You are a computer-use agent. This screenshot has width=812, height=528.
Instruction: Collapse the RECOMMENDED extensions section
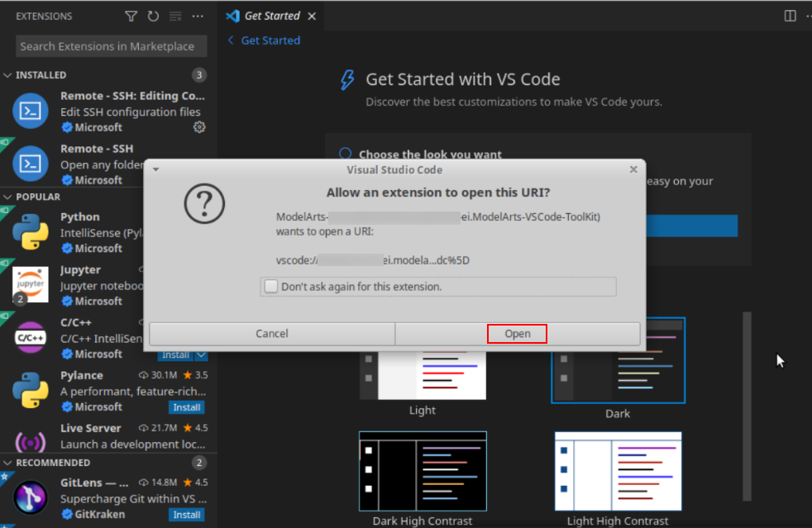tap(7, 462)
